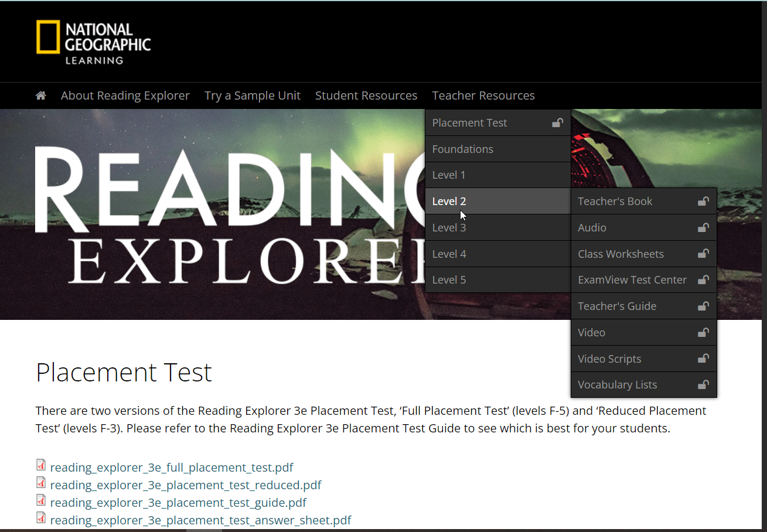The height and width of the screenshot is (532, 767).
Task: Click the padlock icon next to ExamView Test Center
Action: (x=703, y=279)
